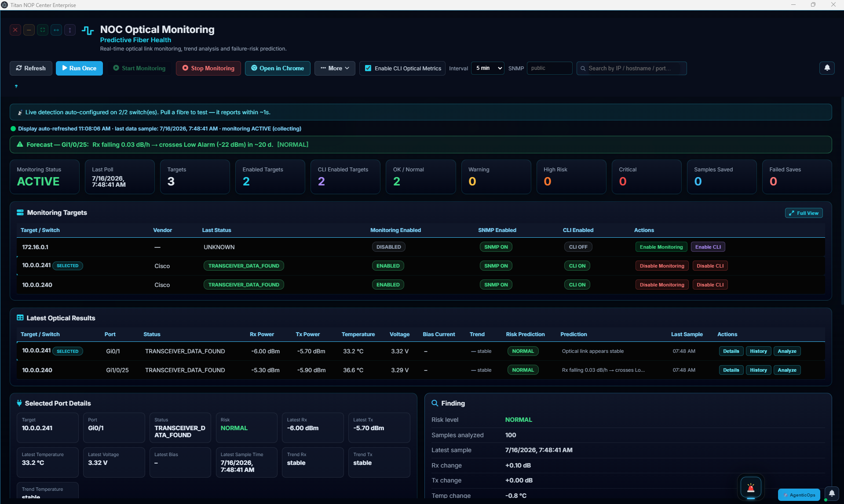Viewport: 844px width, 504px height.
Task: Click the Rx Power column header
Action: [x=262, y=334]
